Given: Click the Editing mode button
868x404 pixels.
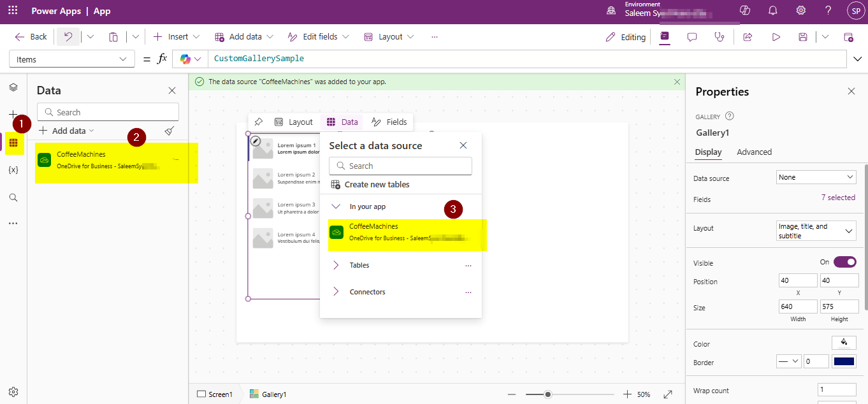Looking at the screenshot, I should 626,37.
